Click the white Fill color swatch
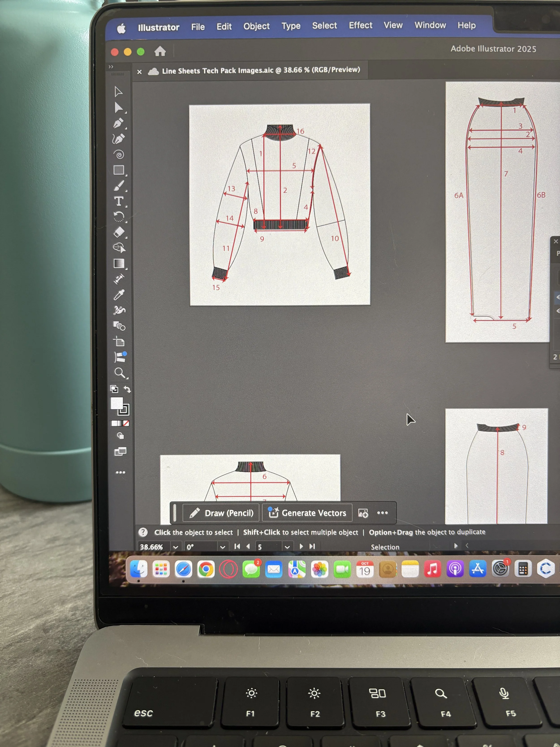The height and width of the screenshot is (747, 560). pyautogui.click(x=116, y=403)
